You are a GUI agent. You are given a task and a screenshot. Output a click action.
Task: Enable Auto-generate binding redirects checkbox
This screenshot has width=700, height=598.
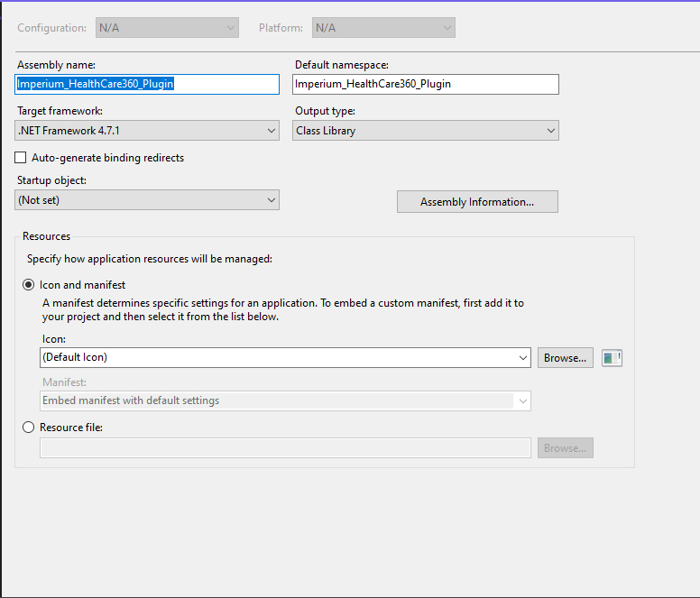(x=21, y=158)
